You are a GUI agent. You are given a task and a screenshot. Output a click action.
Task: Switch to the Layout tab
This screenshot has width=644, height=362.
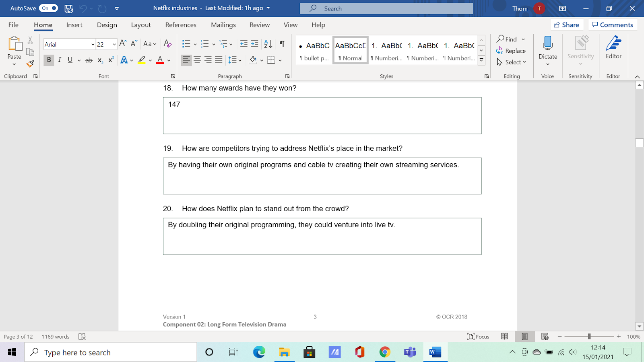pyautogui.click(x=141, y=25)
